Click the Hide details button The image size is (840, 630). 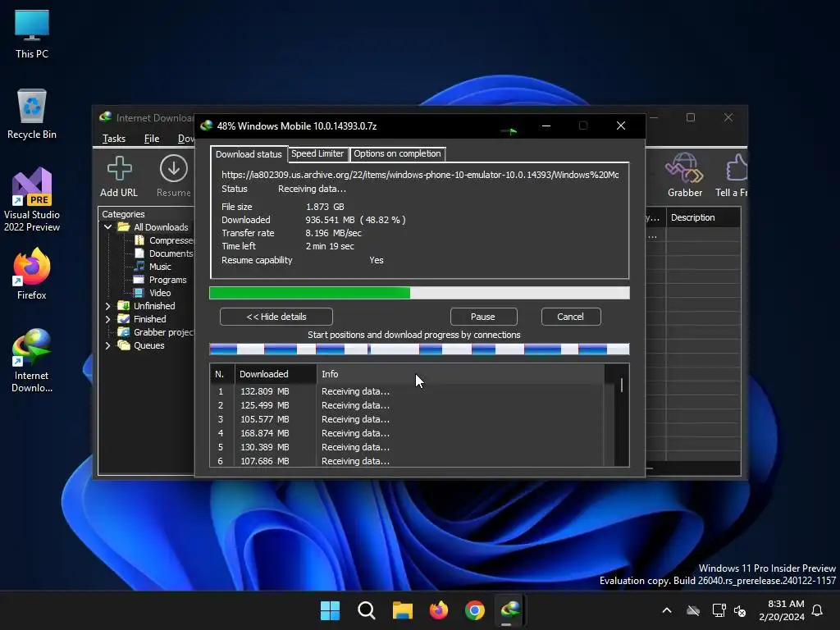click(276, 317)
